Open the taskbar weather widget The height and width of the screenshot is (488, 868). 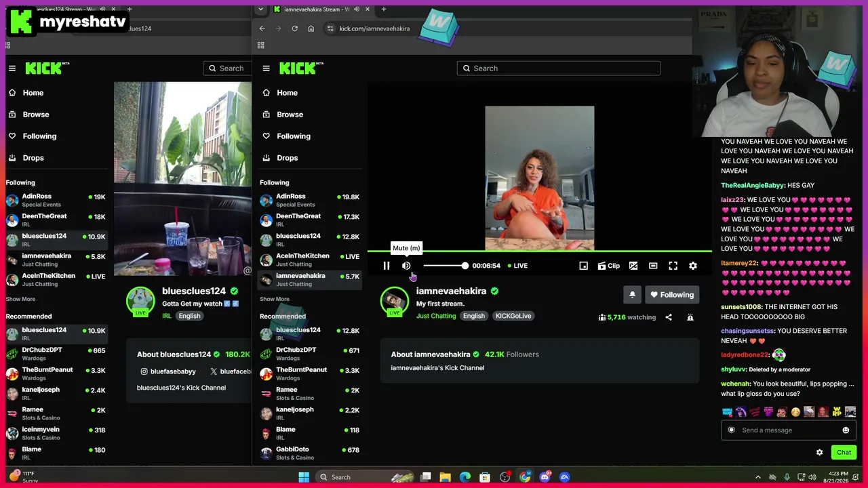pos(22,477)
